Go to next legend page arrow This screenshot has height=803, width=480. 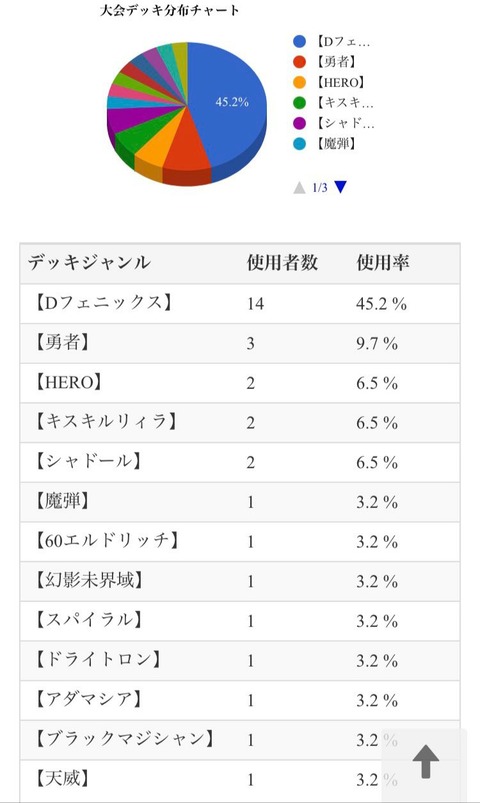[341, 187]
